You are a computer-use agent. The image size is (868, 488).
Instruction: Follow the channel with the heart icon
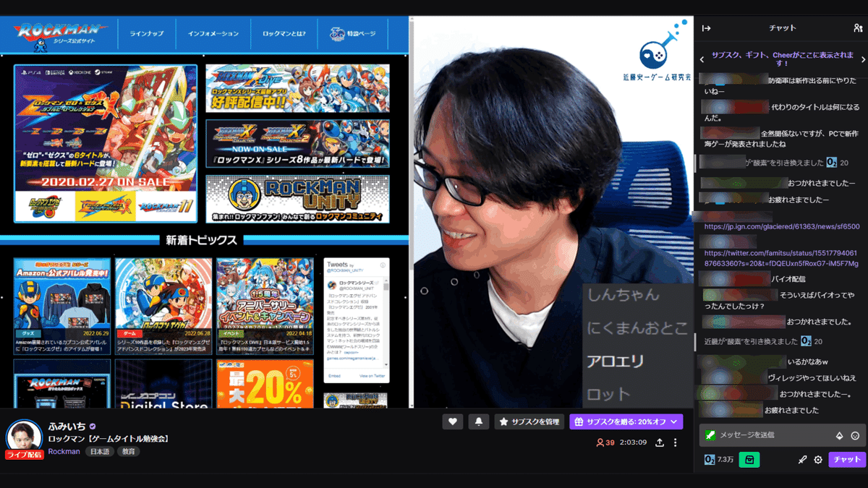coord(452,421)
